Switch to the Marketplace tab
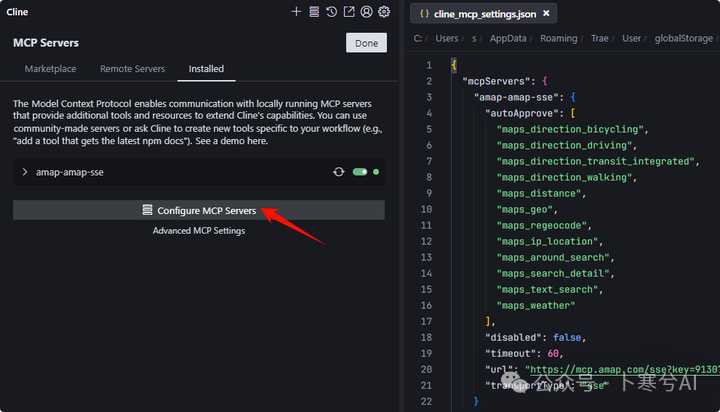Image resolution: width=720 pixels, height=412 pixels. [x=51, y=69]
